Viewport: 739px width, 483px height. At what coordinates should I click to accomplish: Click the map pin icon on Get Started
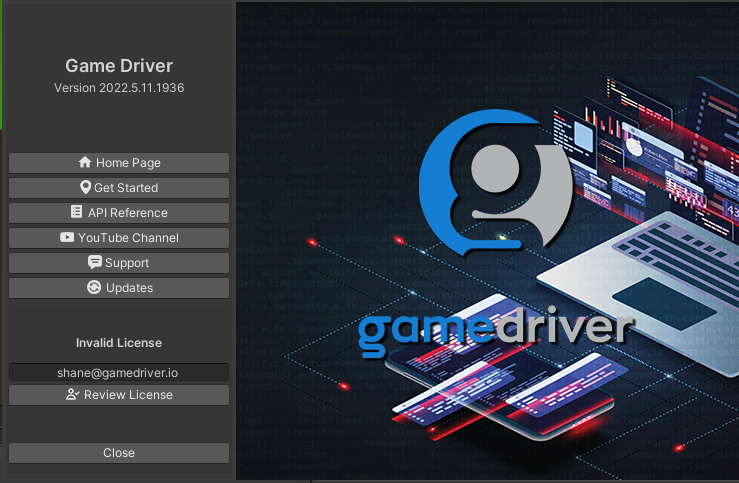click(x=85, y=187)
